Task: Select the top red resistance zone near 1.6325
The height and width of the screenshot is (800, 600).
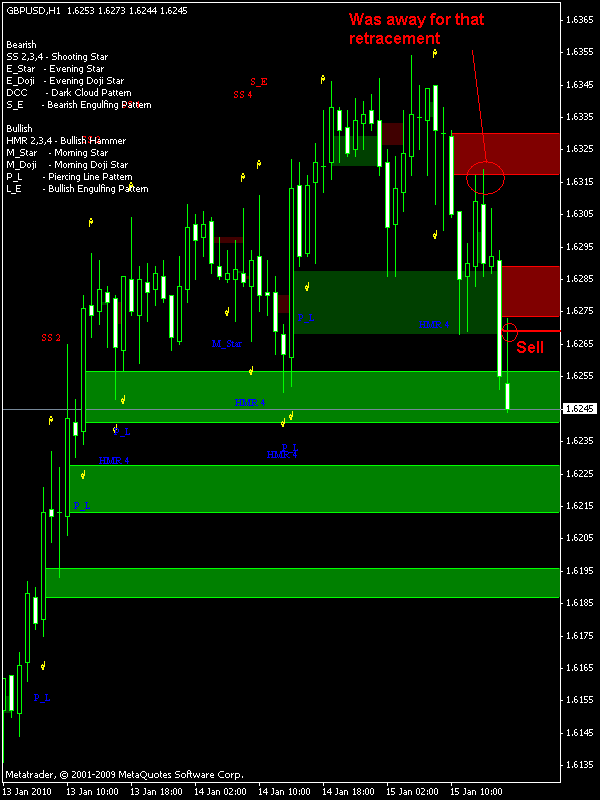Action: 507,154
